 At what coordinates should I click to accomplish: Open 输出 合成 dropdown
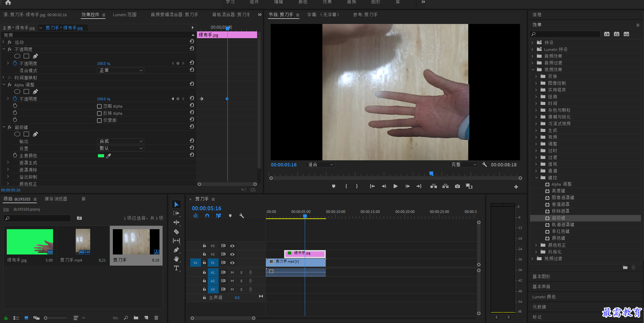[x=121, y=141]
